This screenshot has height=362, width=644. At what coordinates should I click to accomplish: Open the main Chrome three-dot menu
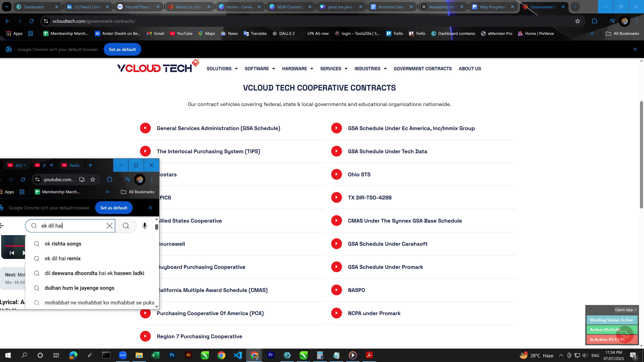click(x=636, y=21)
